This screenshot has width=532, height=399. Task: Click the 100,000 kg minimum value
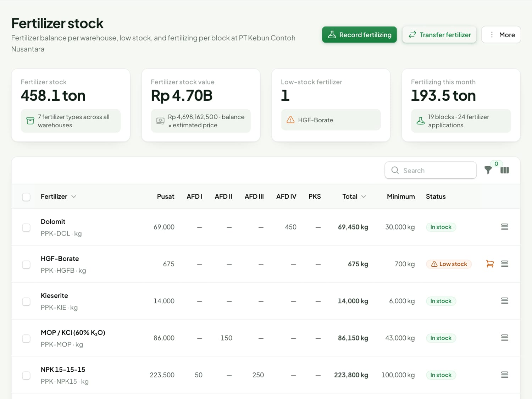(x=398, y=375)
